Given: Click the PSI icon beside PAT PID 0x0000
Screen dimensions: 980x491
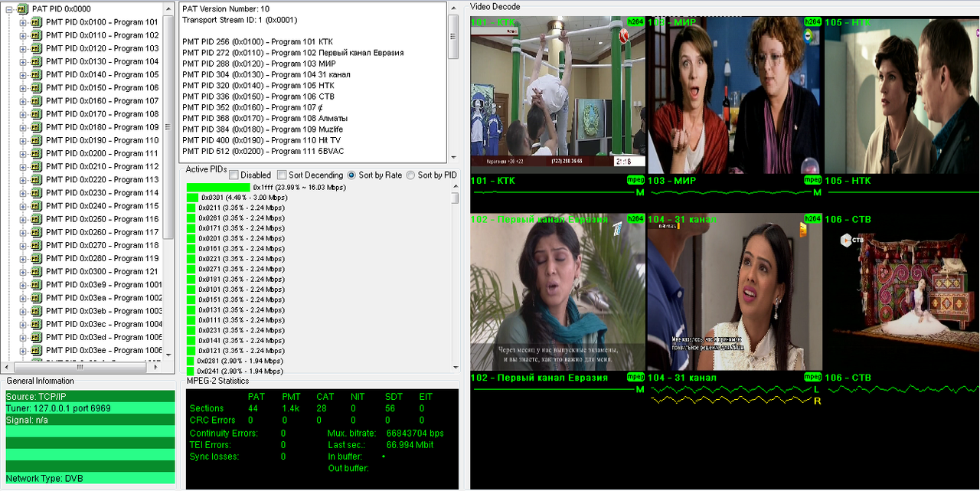Looking at the screenshot, I should pyautogui.click(x=22, y=8).
